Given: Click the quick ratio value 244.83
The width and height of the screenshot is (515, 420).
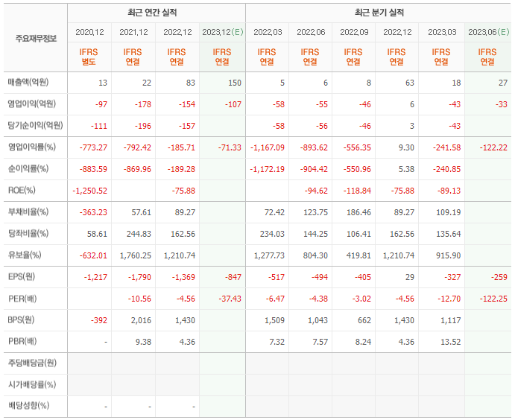Looking at the screenshot, I should [139, 235].
